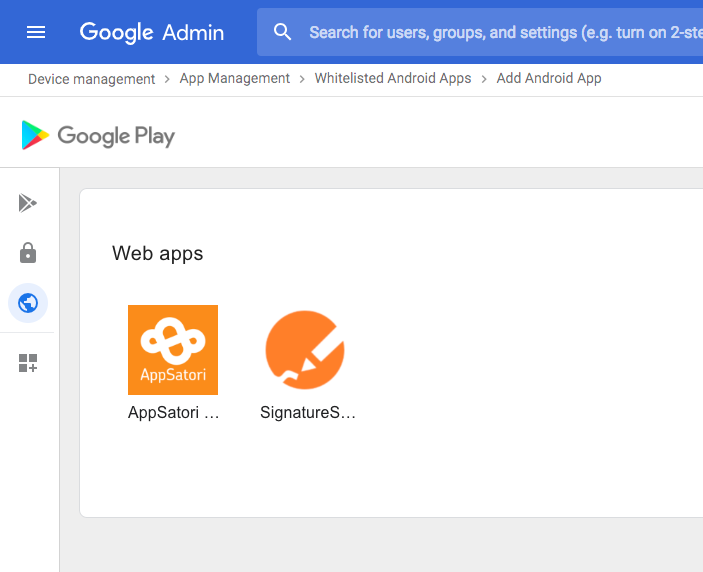
Task: Open the Play Store apps sidebar icon
Action: click(28, 203)
